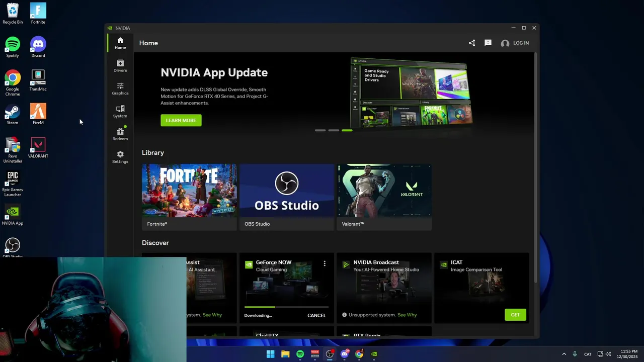
Task: Show hidden system tray icons
Action: (564, 354)
